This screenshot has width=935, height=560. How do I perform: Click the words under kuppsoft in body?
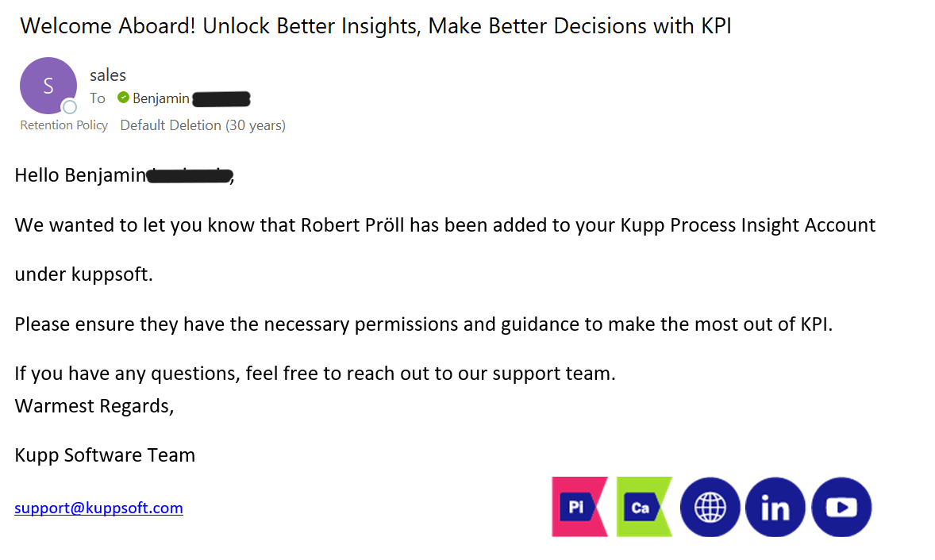(83, 274)
